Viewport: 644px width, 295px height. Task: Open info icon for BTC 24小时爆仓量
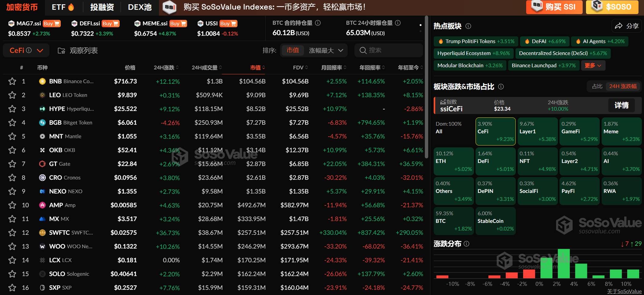[398, 23]
